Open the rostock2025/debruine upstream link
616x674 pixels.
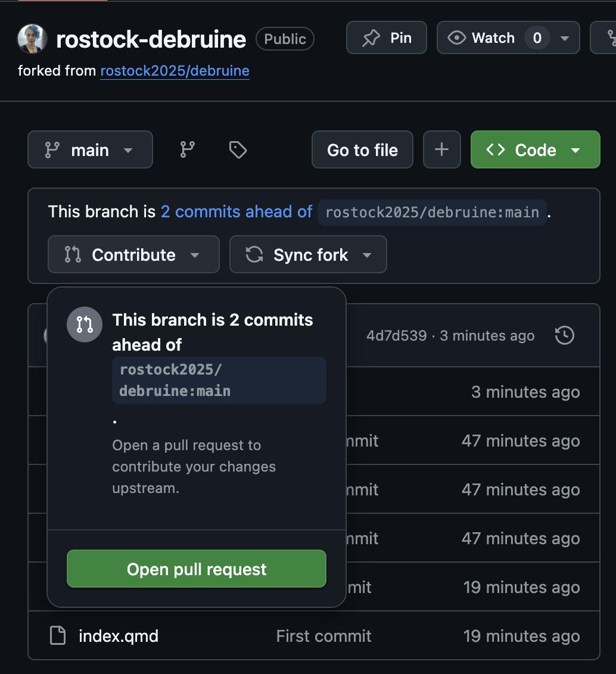point(175,71)
